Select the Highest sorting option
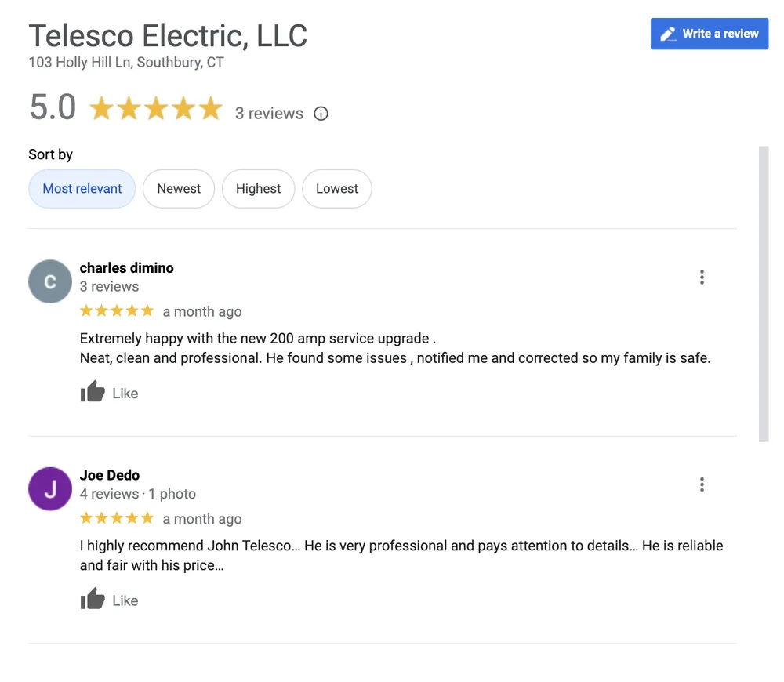The image size is (784, 682). pos(259,188)
